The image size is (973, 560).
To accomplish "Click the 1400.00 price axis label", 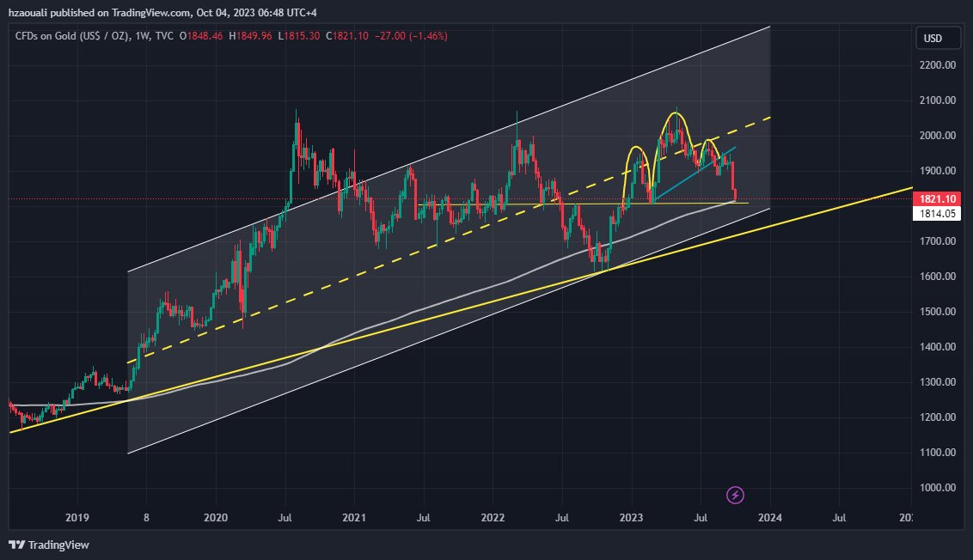I will coord(938,347).
